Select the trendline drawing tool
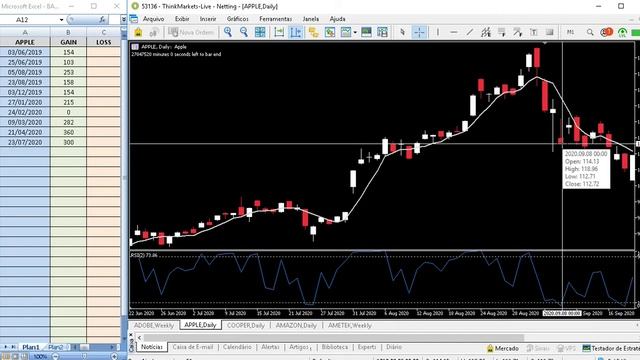Screen dimensions: 640x360 [469, 32]
